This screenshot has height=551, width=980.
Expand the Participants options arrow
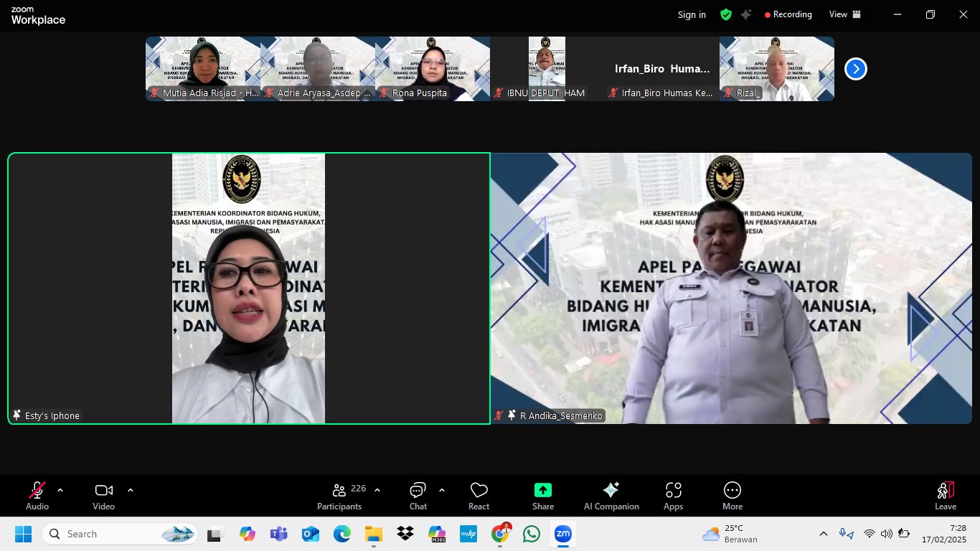coord(377,491)
